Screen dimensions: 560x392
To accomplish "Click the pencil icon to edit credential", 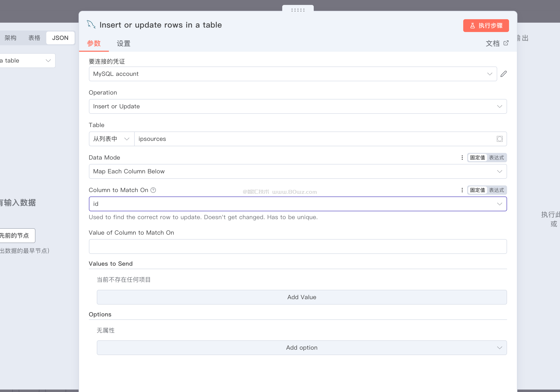I will pyautogui.click(x=504, y=74).
